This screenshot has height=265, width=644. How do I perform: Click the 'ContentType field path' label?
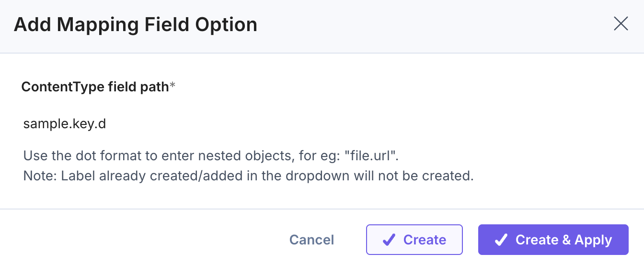point(95,87)
